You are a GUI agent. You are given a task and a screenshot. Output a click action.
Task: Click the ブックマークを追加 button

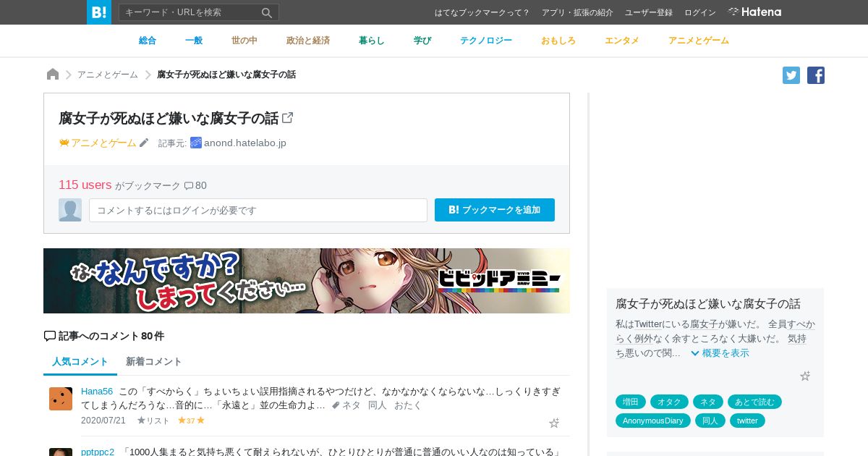495,210
